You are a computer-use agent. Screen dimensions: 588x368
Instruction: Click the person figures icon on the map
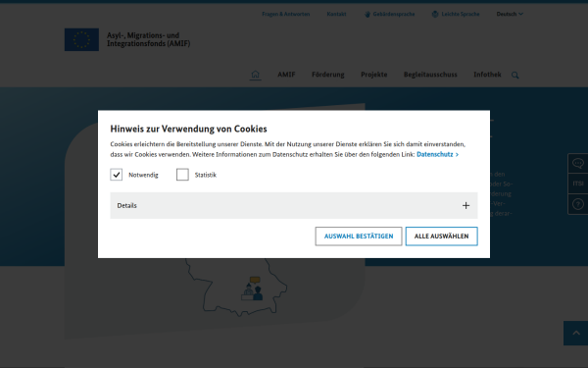pos(252,289)
